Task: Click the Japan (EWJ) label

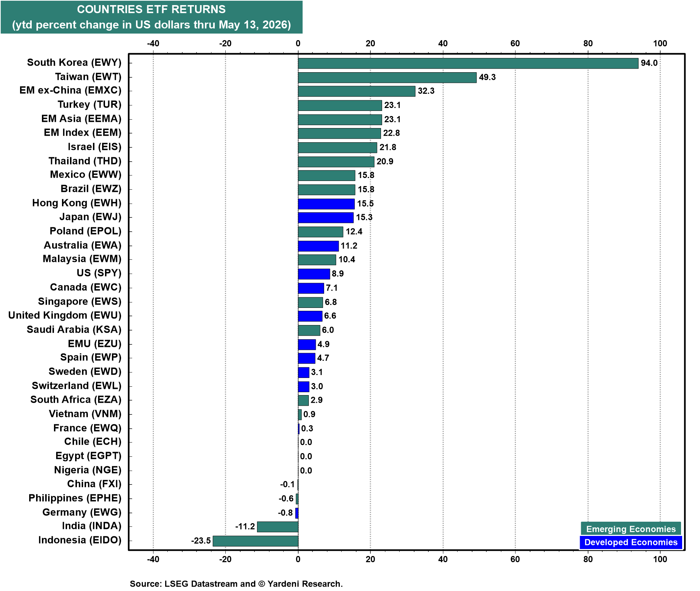Action: 90,217
